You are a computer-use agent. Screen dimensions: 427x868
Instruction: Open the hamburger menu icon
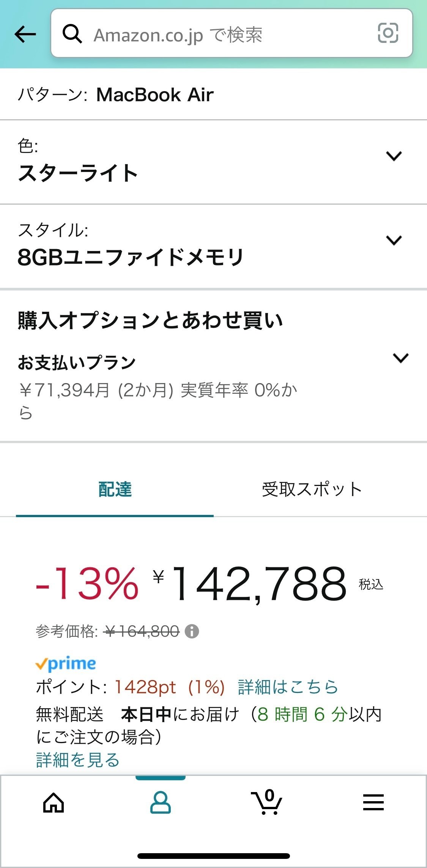pos(373,803)
